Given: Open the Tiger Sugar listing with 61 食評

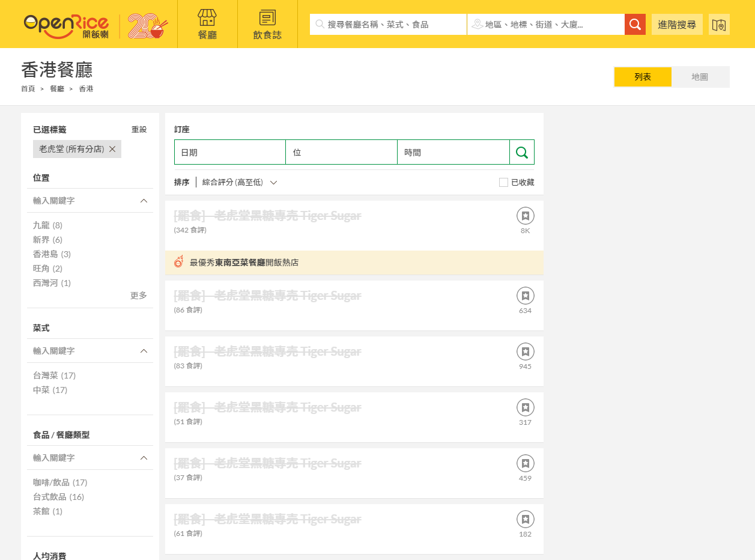Looking at the screenshot, I should (x=268, y=519).
